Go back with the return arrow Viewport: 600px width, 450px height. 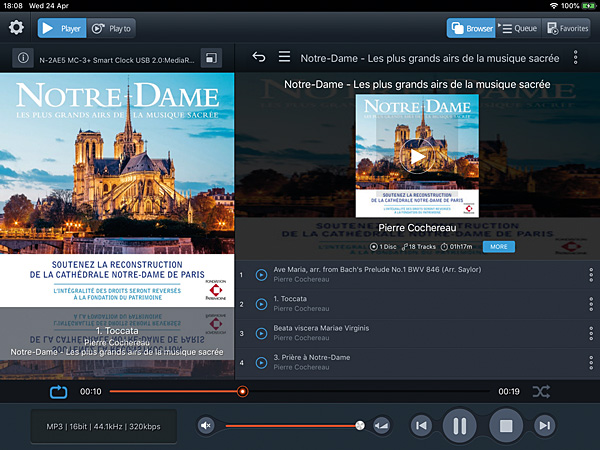click(x=259, y=57)
